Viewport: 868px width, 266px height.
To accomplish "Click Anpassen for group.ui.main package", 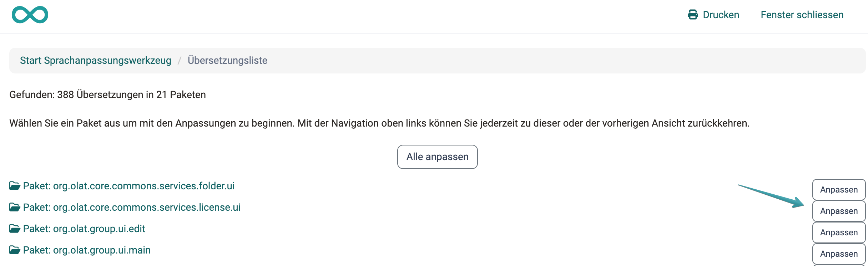I will point(839,254).
